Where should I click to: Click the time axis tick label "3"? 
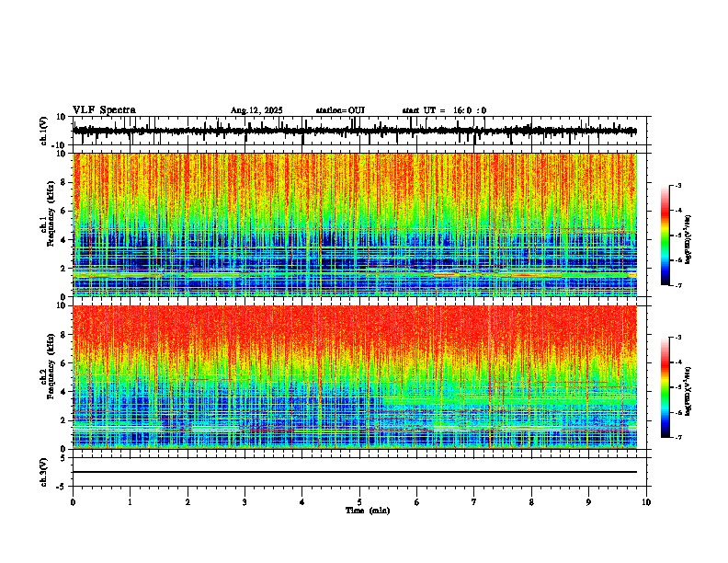click(x=245, y=502)
